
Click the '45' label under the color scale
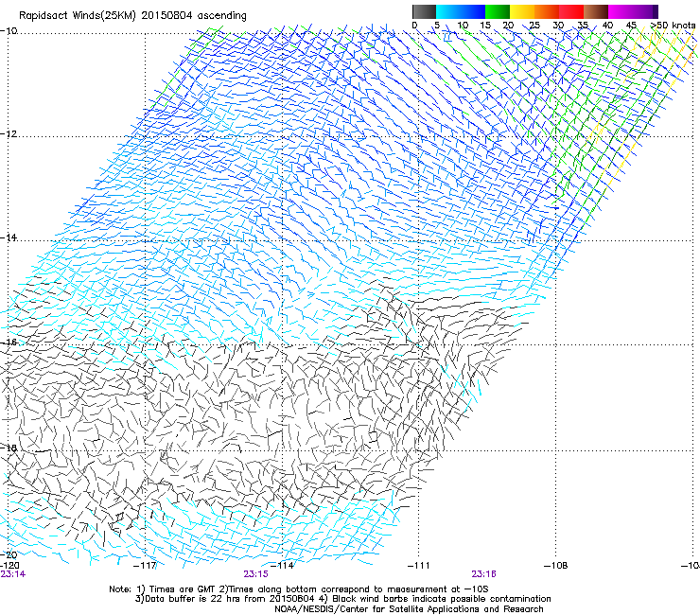pos(631,26)
